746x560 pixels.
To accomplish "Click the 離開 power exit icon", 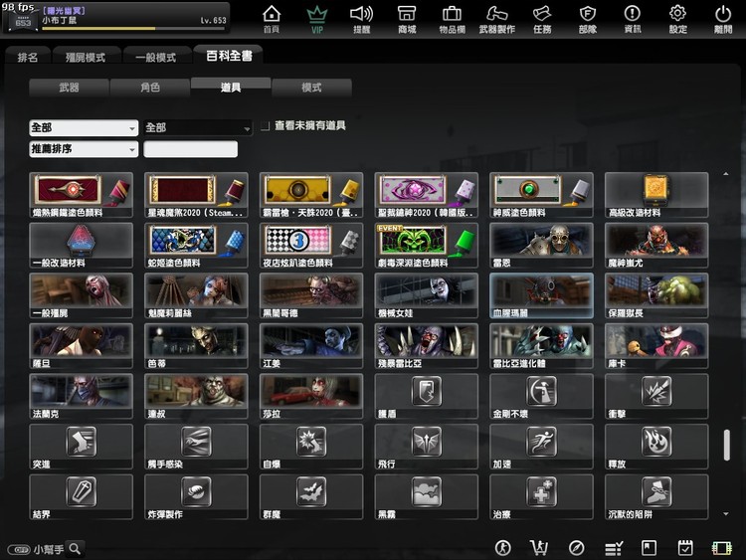I will 723,19.
